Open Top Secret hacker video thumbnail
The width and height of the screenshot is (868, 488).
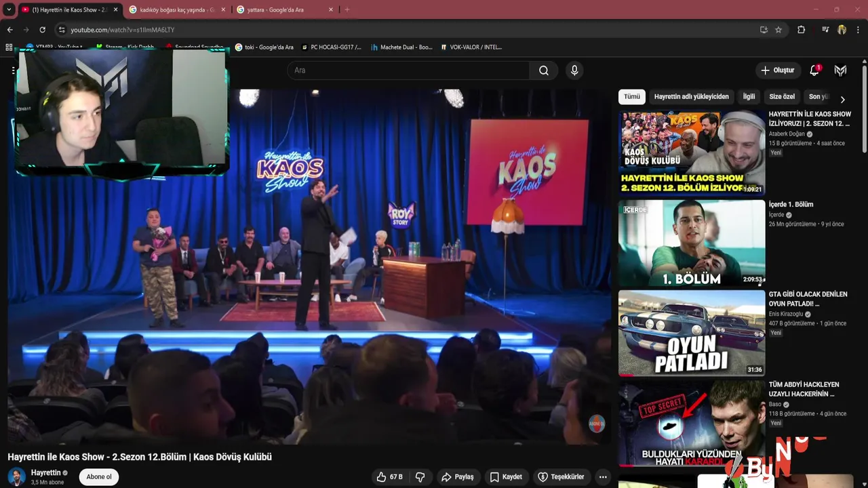click(x=692, y=423)
